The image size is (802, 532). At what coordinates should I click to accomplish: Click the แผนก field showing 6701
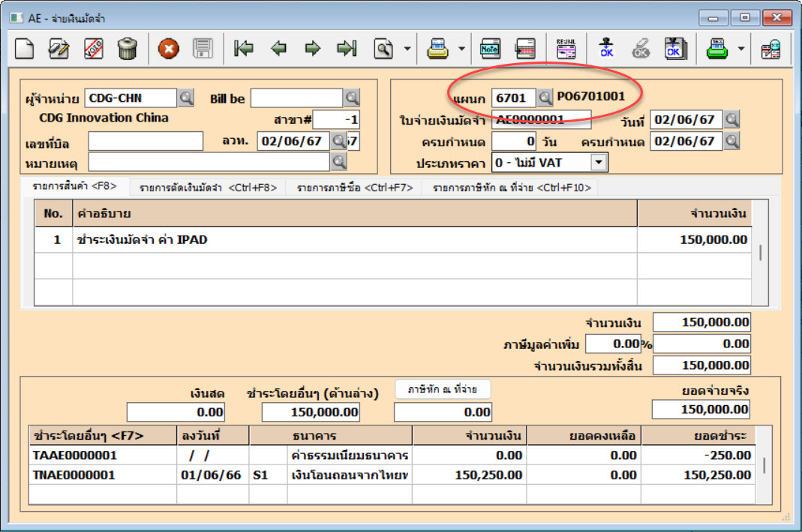pos(513,98)
